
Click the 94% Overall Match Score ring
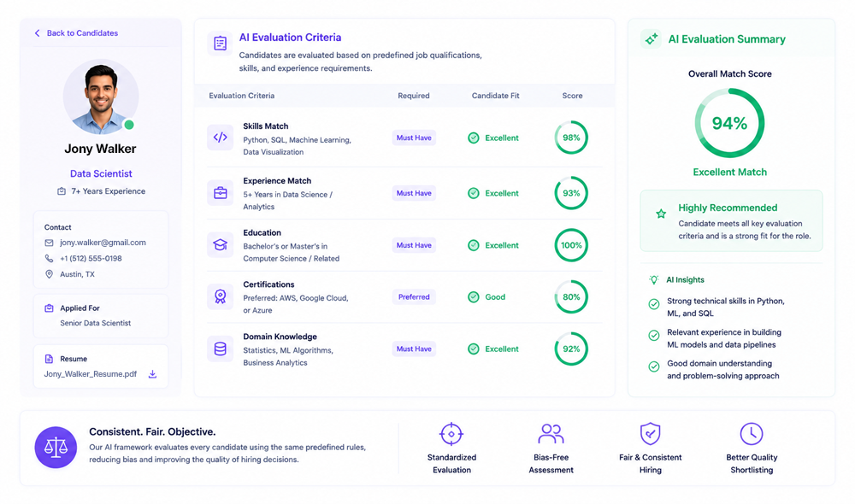[729, 123]
